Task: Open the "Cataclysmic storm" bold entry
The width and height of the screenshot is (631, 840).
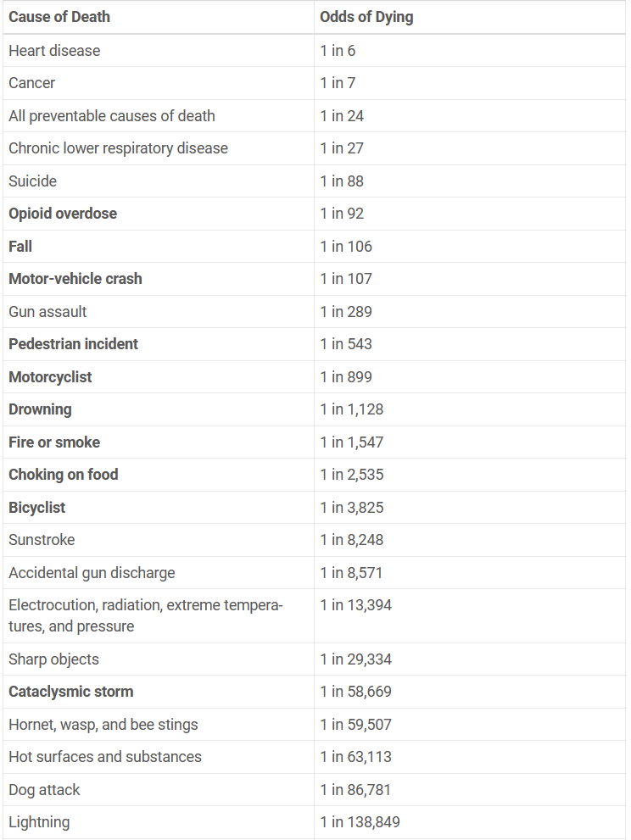Action: tap(71, 692)
